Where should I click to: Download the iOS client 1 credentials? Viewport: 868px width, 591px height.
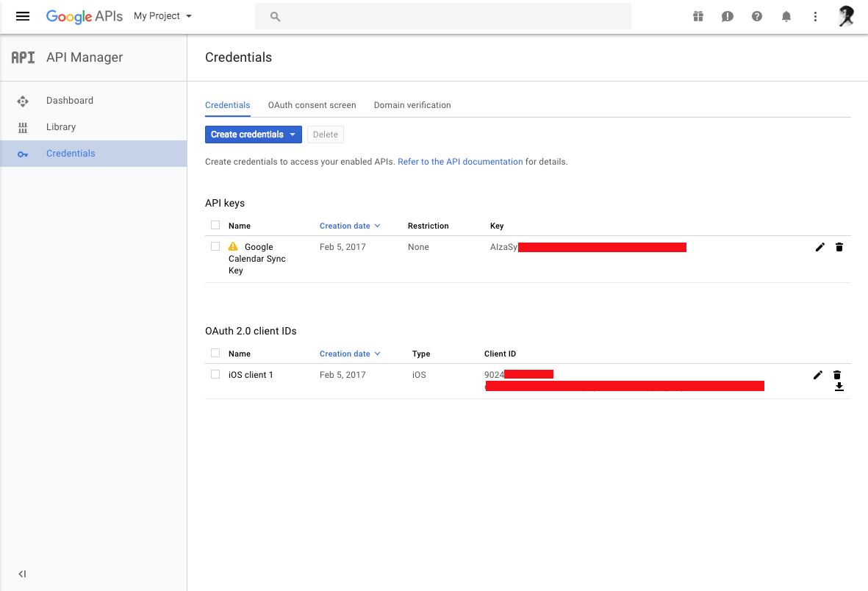839,387
